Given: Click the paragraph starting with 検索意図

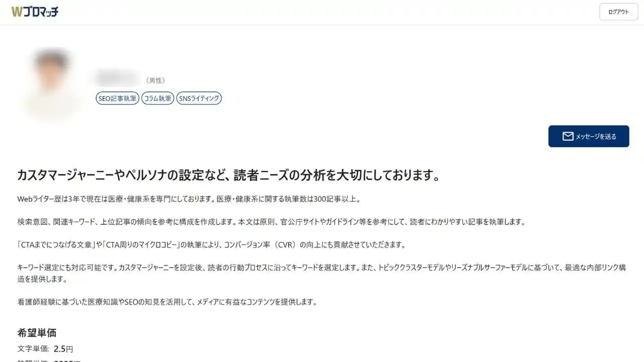Looking at the screenshot, I should pos(271,222).
